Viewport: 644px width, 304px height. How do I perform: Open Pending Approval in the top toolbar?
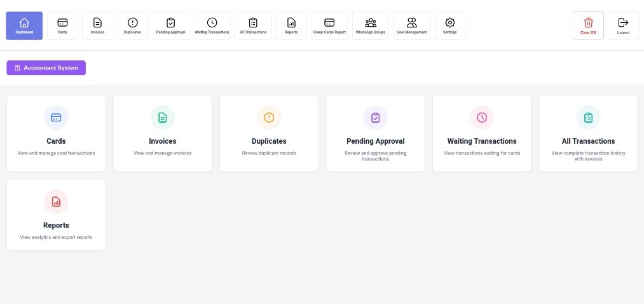[x=171, y=25]
